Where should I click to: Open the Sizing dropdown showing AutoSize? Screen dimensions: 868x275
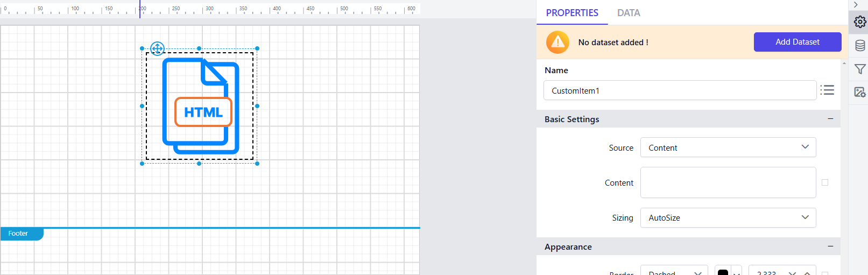[728, 217]
